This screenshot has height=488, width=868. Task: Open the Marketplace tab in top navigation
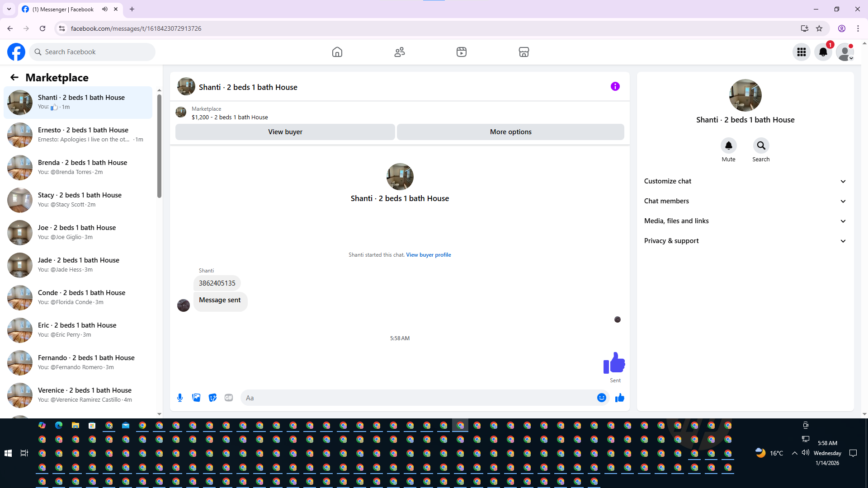pyautogui.click(x=524, y=52)
